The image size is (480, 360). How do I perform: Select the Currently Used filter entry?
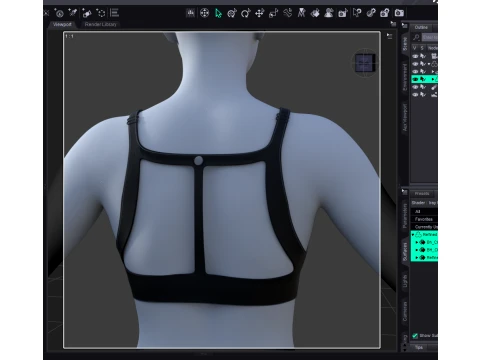[x=424, y=227]
